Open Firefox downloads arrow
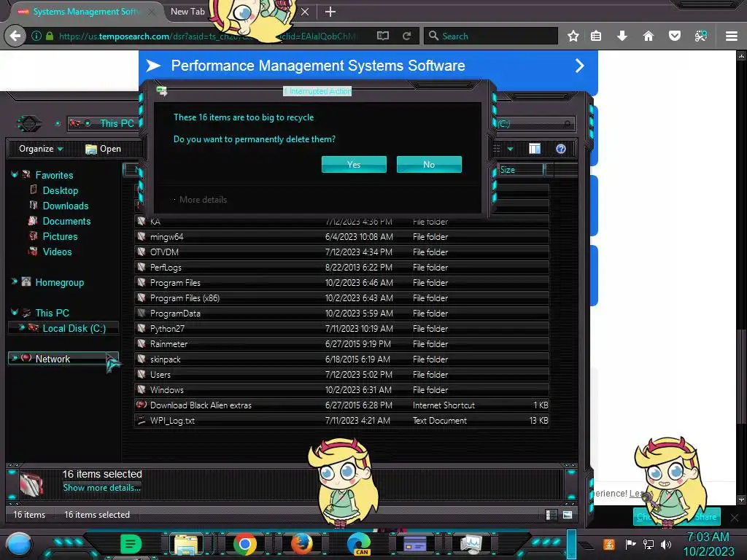 [622, 36]
